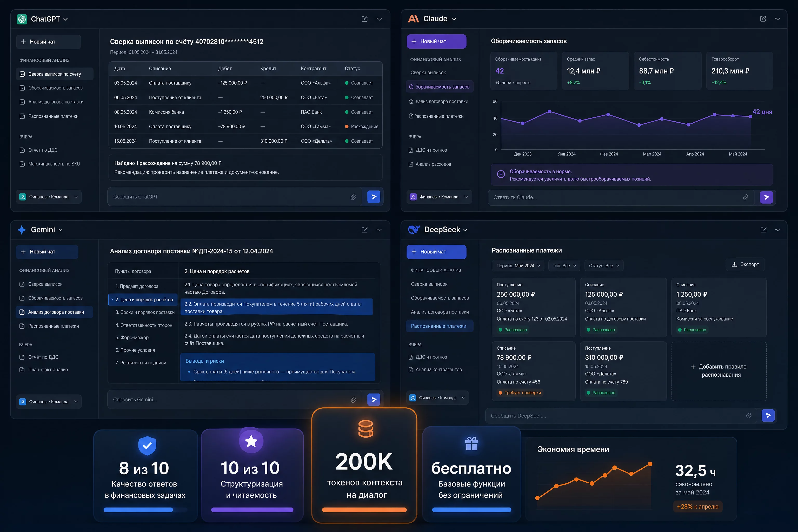Viewport: 798px width, 532px height.
Task: Click the plus icon in ChatGPT's Новый чат button
Action: pyautogui.click(x=23, y=42)
